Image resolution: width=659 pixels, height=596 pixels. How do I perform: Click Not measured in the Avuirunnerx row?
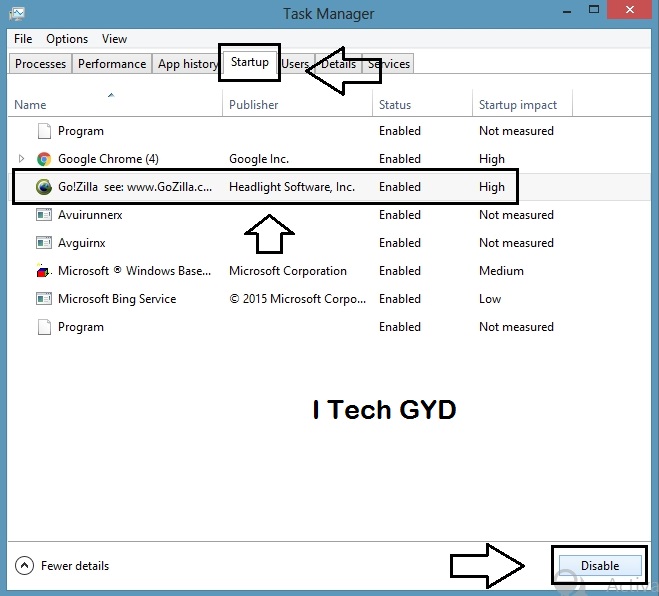pyautogui.click(x=516, y=215)
